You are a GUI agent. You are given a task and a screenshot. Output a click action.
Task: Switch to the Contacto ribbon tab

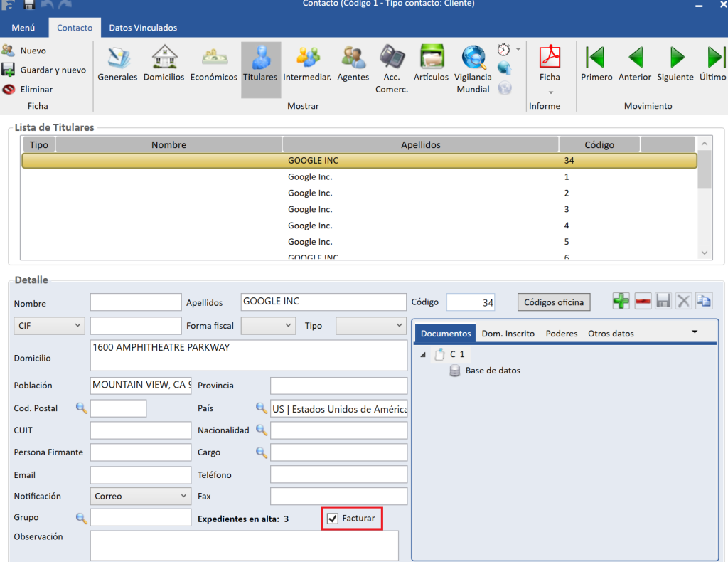[75, 28]
